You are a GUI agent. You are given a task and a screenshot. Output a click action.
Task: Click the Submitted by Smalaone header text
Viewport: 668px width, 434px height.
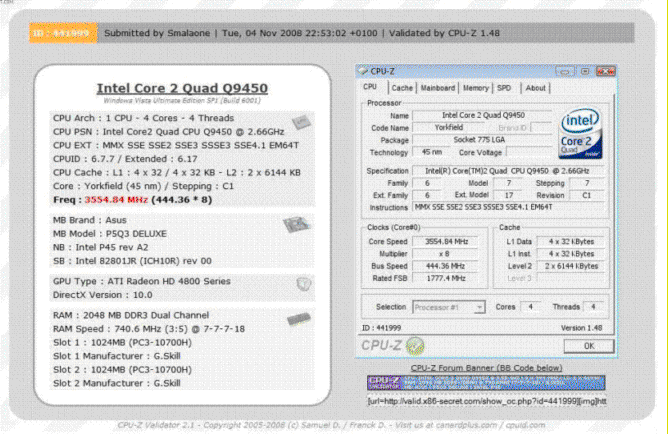click(157, 33)
